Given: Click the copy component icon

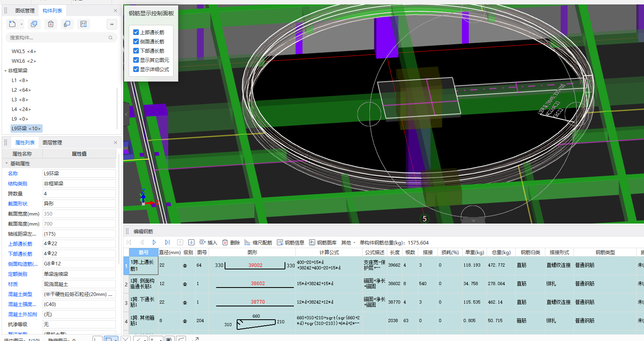Looking at the screenshot, I should (34, 24).
